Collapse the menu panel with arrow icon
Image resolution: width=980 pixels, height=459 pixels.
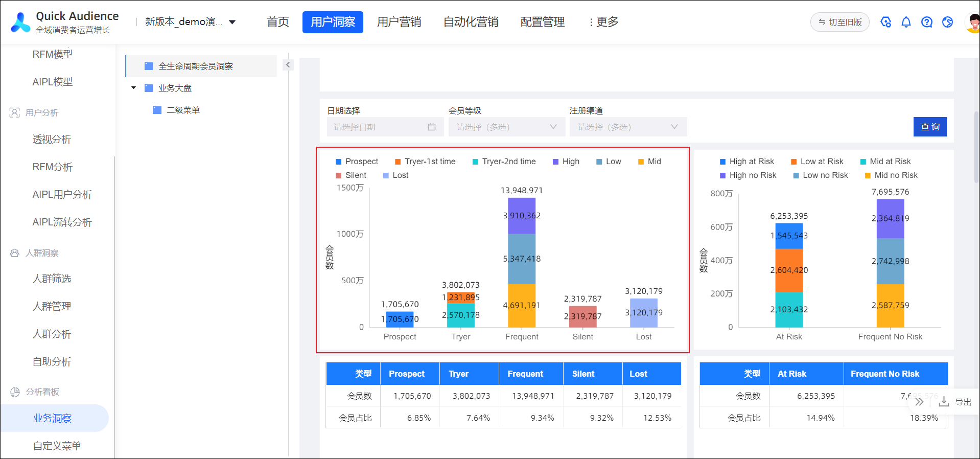[288, 65]
